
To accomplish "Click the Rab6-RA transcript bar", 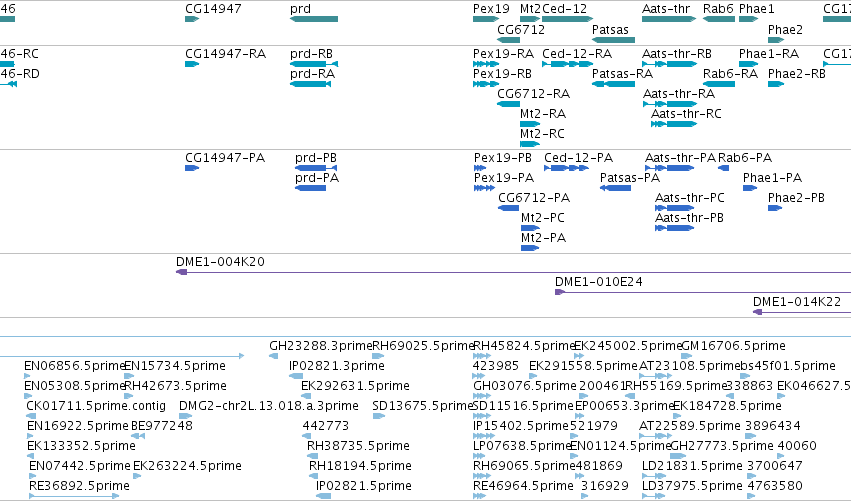I will click(x=719, y=84).
